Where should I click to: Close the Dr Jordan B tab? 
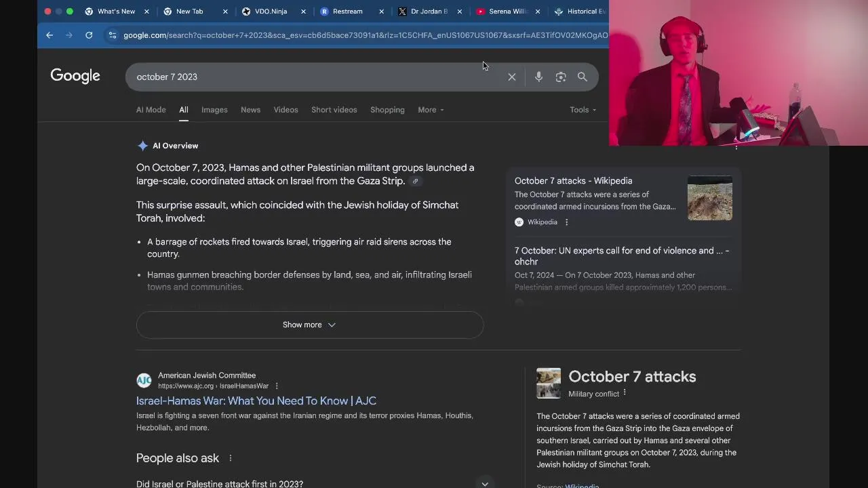[460, 12]
